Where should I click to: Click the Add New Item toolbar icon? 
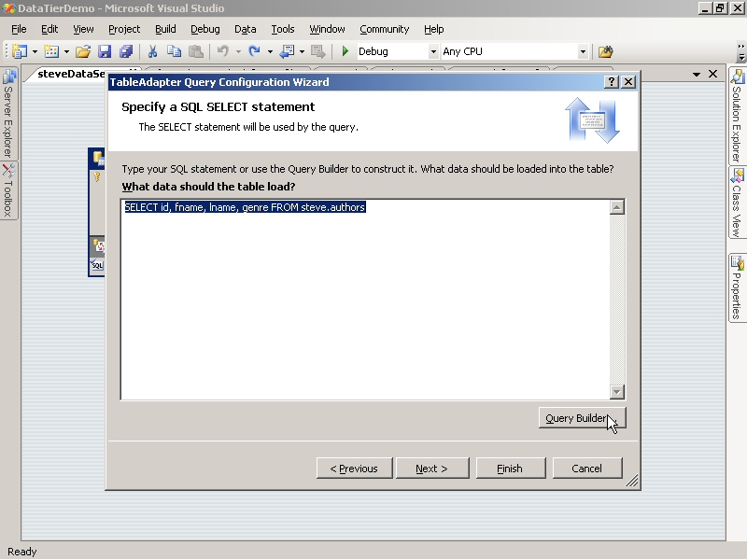[x=51, y=51]
